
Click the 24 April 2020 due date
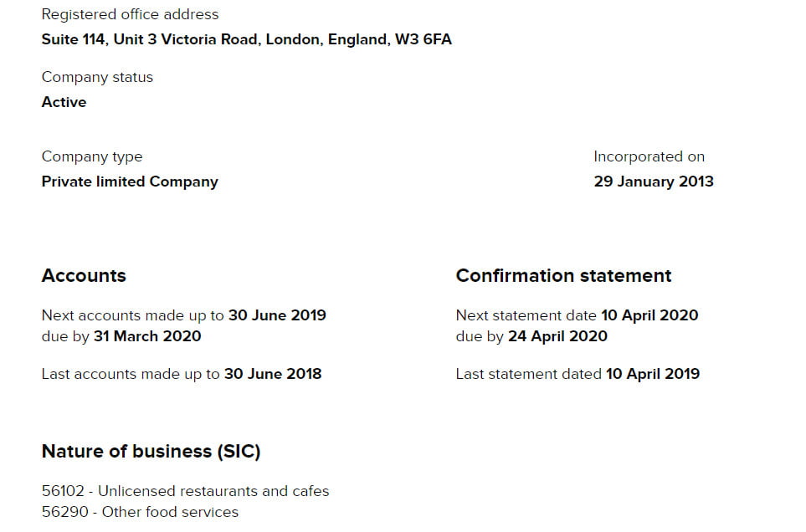pyautogui.click(x=557, y=336)
